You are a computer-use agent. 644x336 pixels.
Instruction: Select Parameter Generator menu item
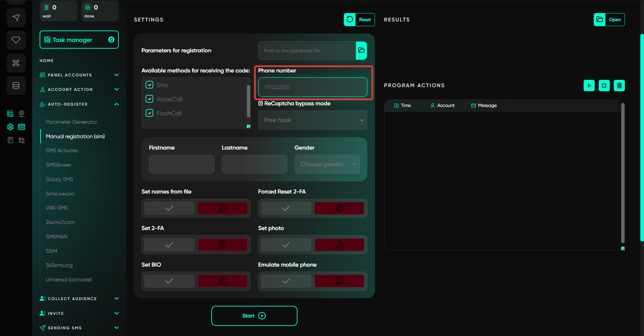coord(71,122)
